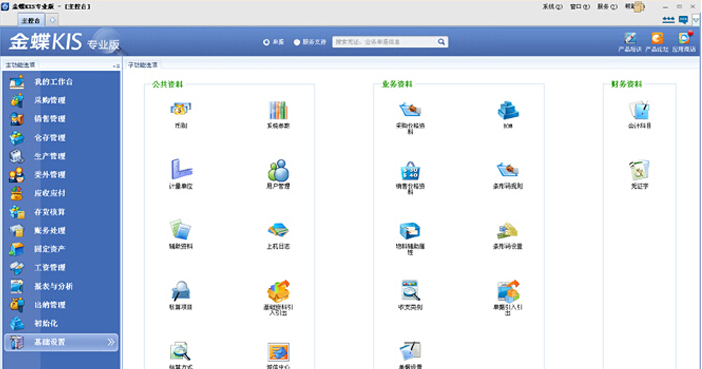
Task: Open 计量单位 measurement units
Action: pyautogui.click(x=181, y=174)
